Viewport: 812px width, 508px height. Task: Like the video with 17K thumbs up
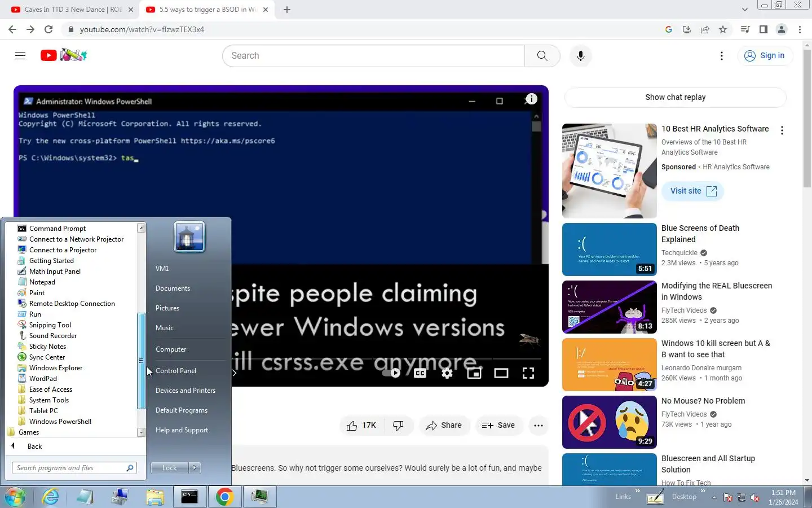(x=362, y=425)
